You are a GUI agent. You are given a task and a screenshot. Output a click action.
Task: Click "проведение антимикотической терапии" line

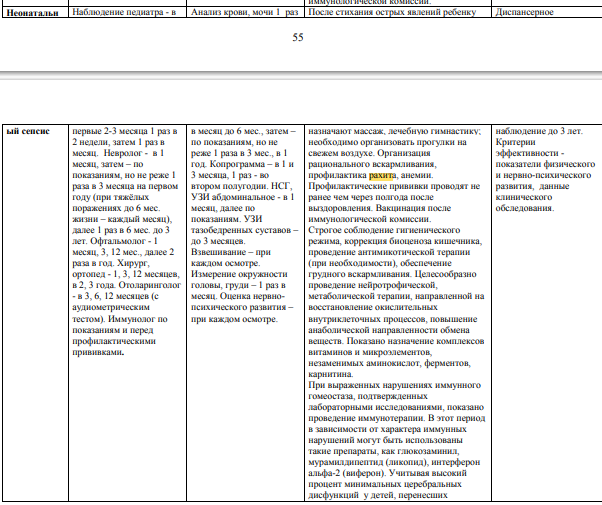[x=389, y=253]
